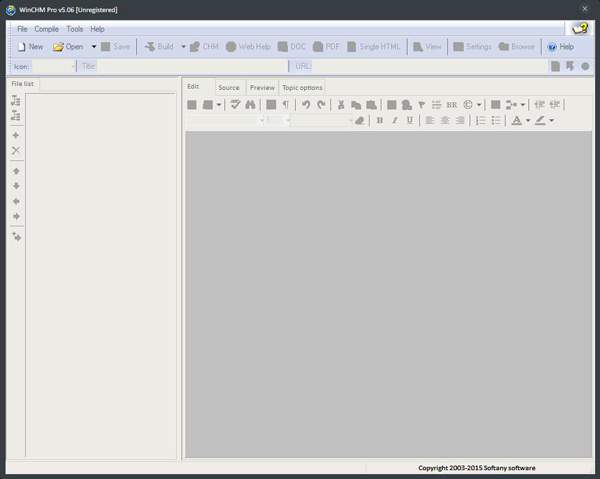Open the Tools menu
Screen dimensions: 600x479
pyautogui.click(x=75, y=29)
